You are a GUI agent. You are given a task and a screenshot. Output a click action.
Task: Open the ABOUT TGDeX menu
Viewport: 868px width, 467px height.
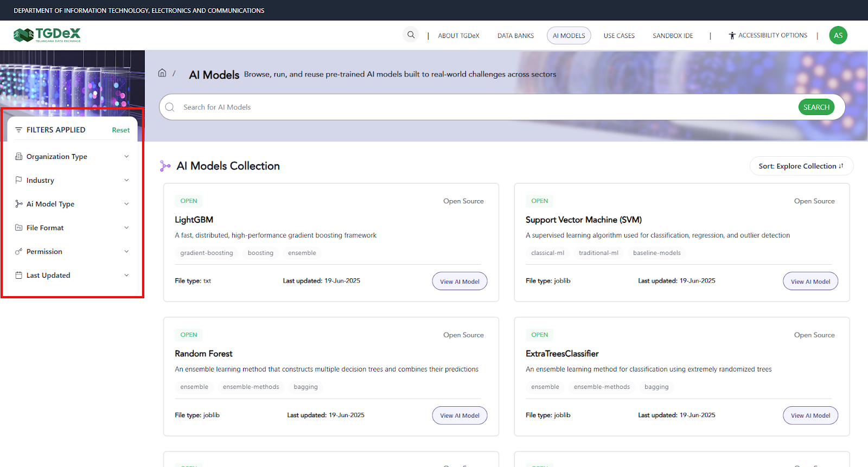point(458,36)
